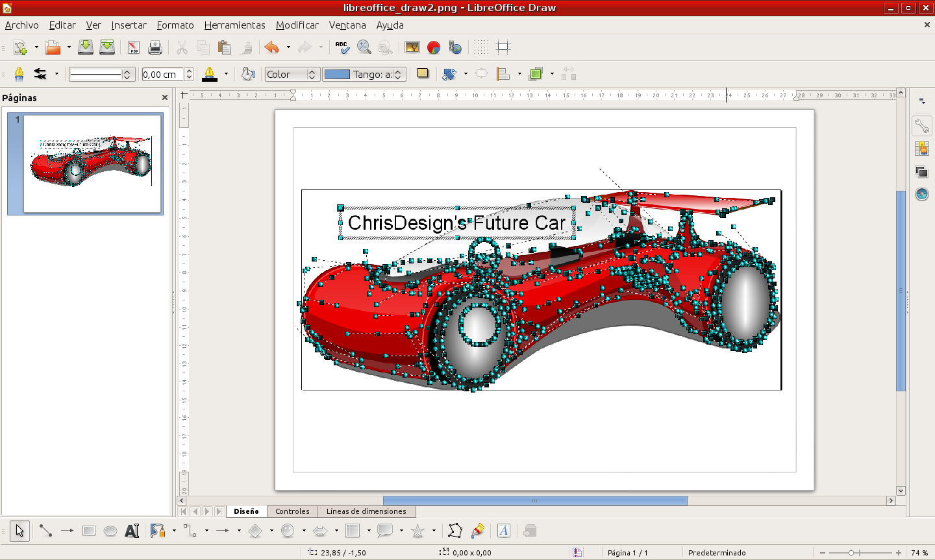The height and width of the screenshot is (560, 935).
Task: Click the spelling check ABC icon
Action: click(x=342, y=47)
